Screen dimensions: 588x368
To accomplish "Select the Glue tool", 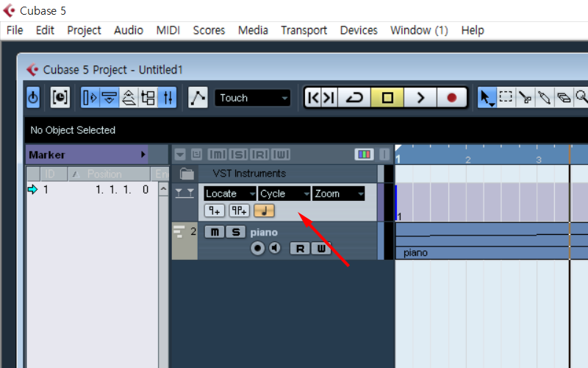I will coord(544,98).
